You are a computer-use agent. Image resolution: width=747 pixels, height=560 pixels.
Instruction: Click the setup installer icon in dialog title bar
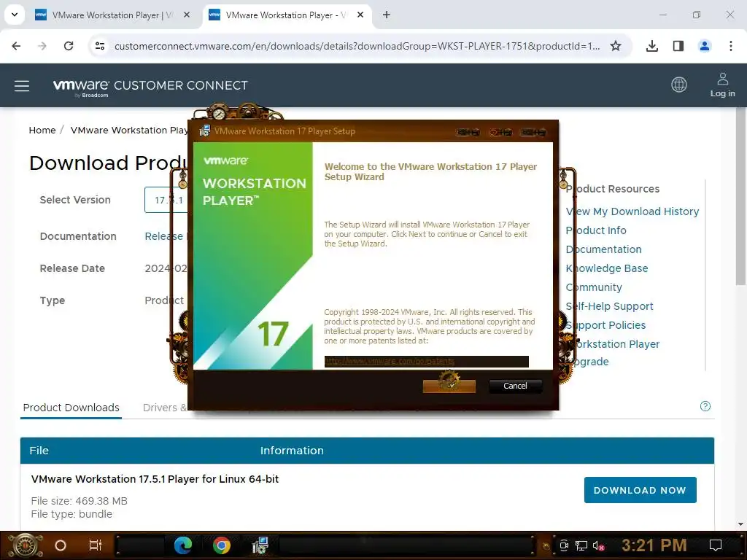coord(204,131)
